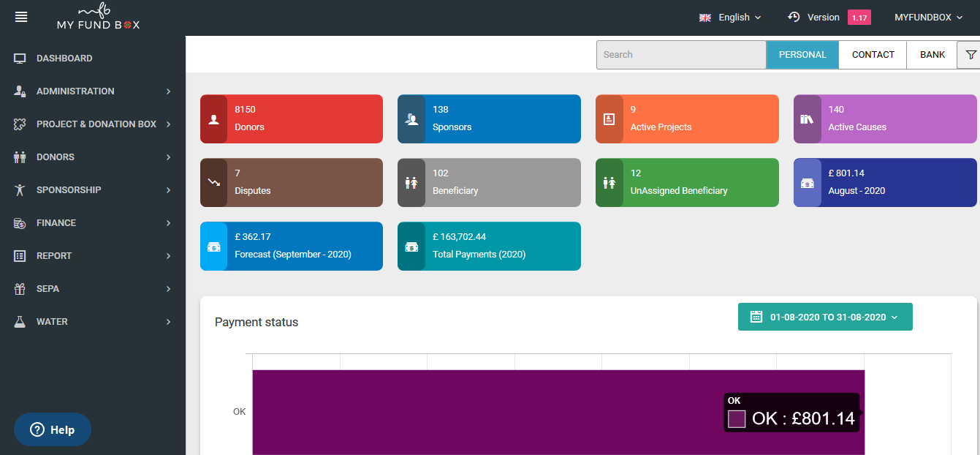Click the trend-down icon on Disputes card

click(x=213, y=182)
